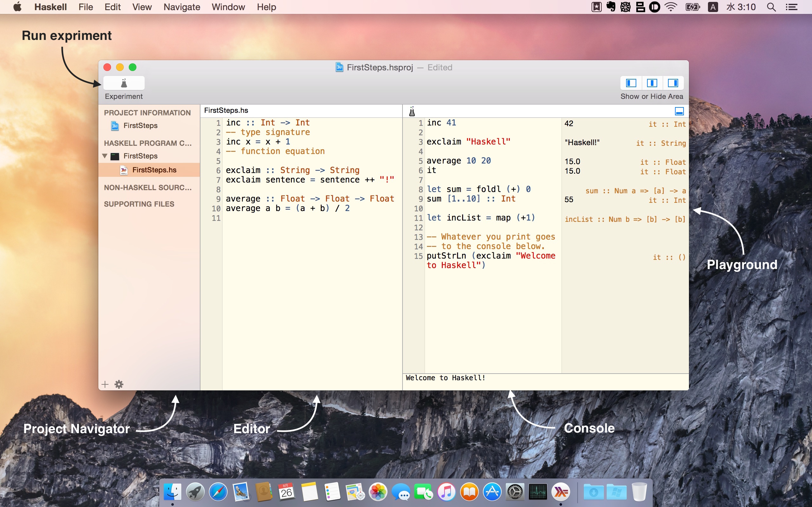812x507 pixels.
Task: Toggle the left project navigator area
Action: click(631, 83)
